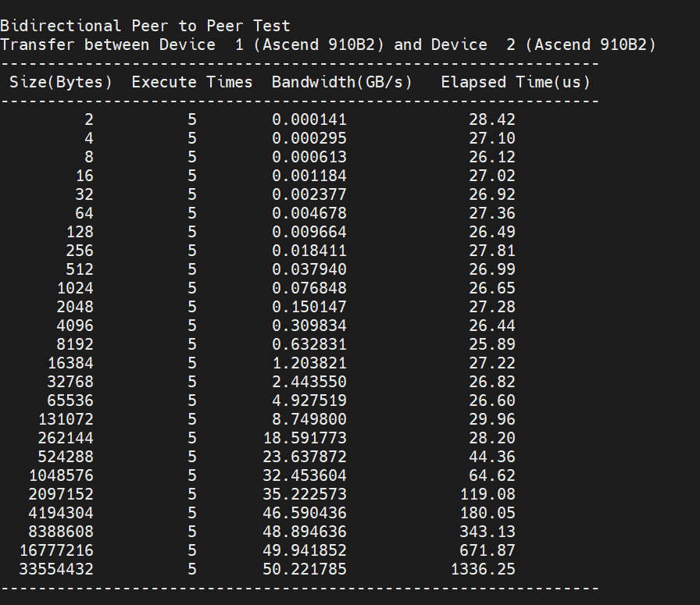Screen dimensions: 700x605
Task: Click the bandwidth value 32.453604
Action: [x=305, y=475]
